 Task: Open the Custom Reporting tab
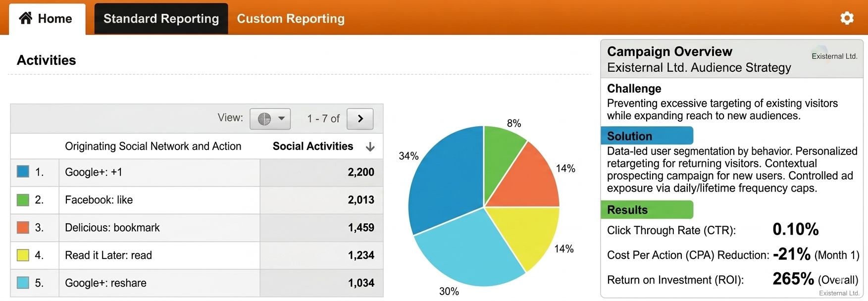click(x=291, y=19)
